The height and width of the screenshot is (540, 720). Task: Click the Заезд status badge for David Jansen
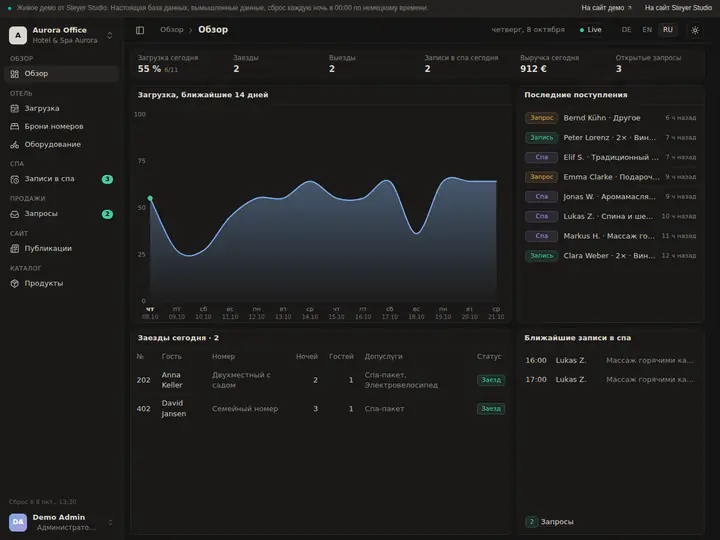[x=491, y=409]
